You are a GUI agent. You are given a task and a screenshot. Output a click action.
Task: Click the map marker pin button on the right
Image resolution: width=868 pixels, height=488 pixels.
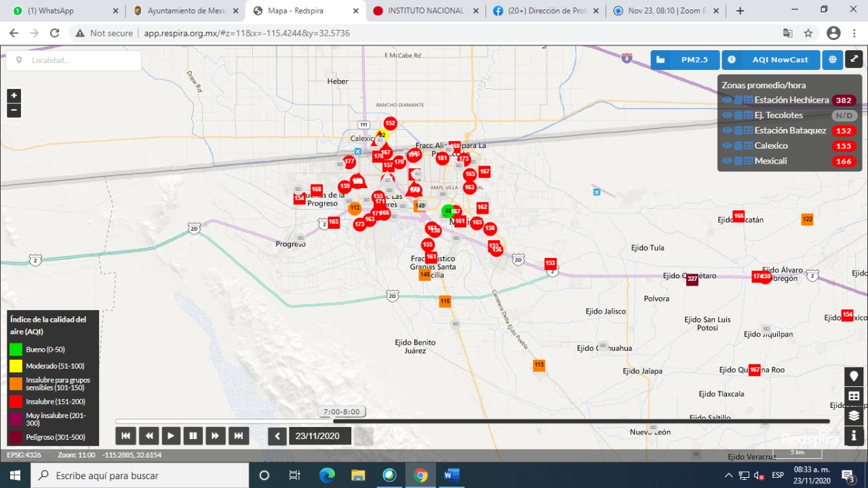[854, 377]
